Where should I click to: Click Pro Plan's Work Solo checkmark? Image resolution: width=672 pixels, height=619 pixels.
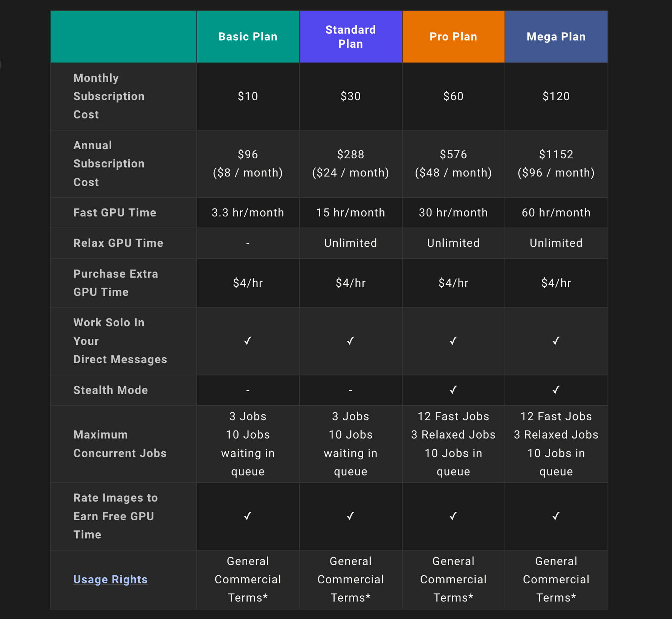coord(453,341)
